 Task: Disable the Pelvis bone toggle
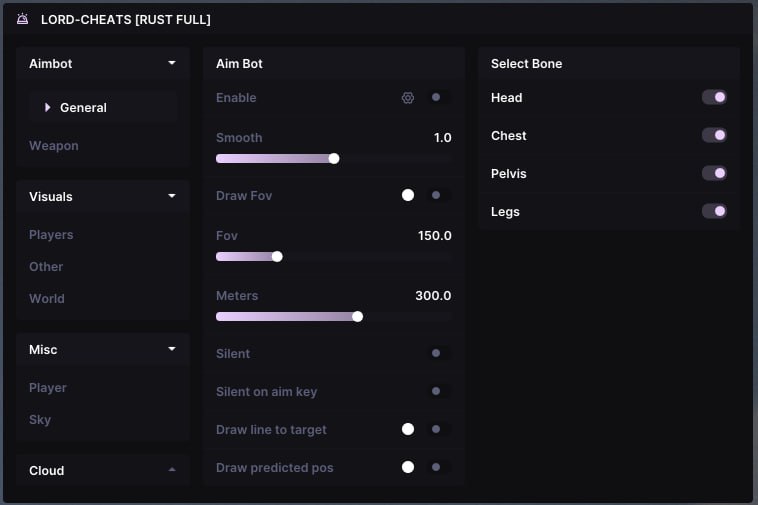pyautogui.click(x=714, y=174)
